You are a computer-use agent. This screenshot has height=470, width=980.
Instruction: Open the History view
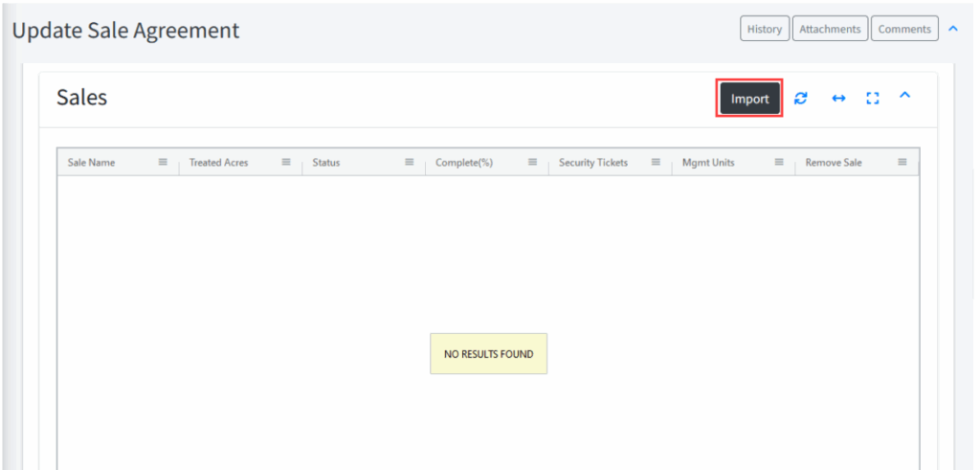pos(764,29)
